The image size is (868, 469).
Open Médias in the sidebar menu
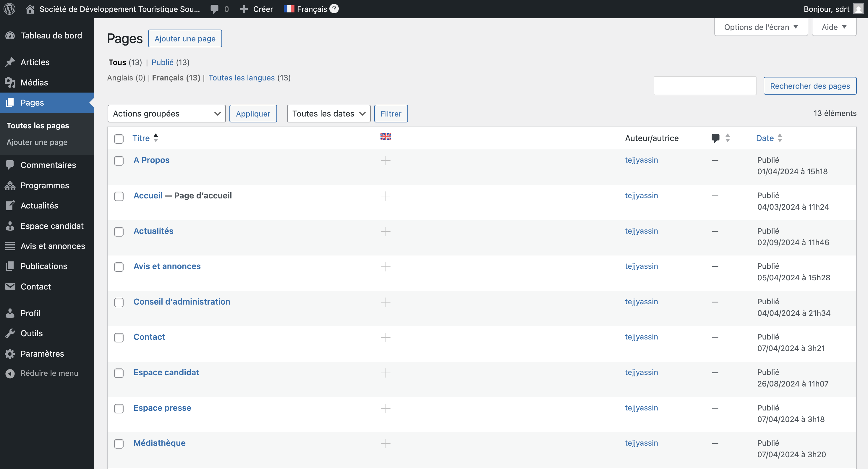(34, 82)
